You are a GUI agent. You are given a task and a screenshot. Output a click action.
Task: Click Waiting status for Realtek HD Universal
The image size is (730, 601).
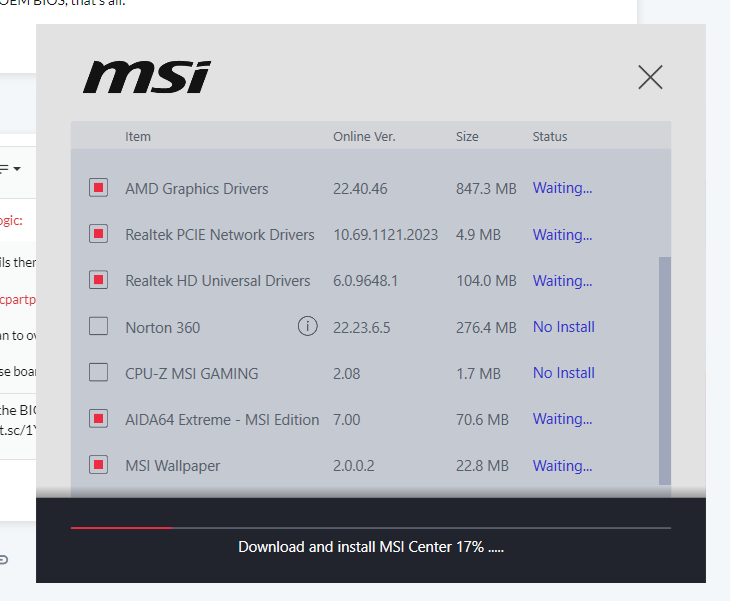point(562,281)
